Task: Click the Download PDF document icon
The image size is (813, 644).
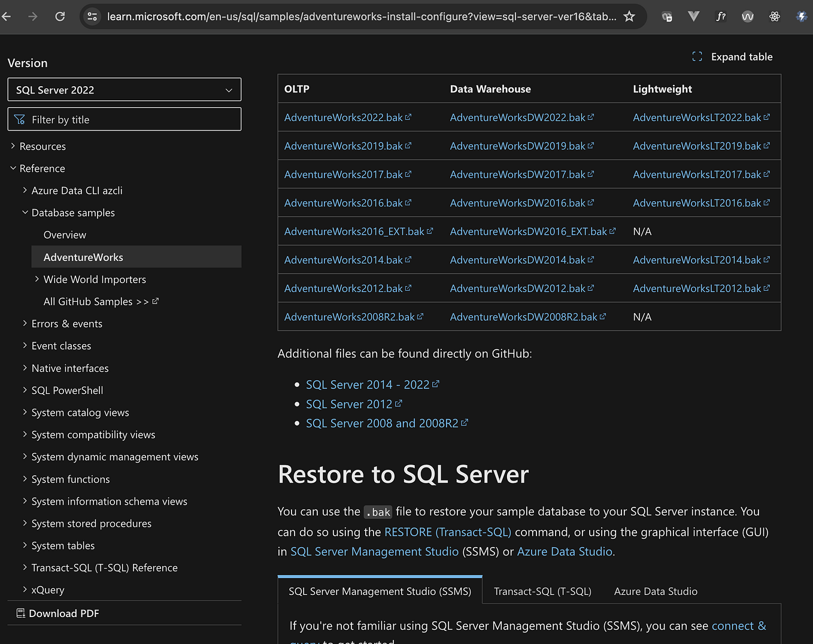Action: click(x=21, y=613)
